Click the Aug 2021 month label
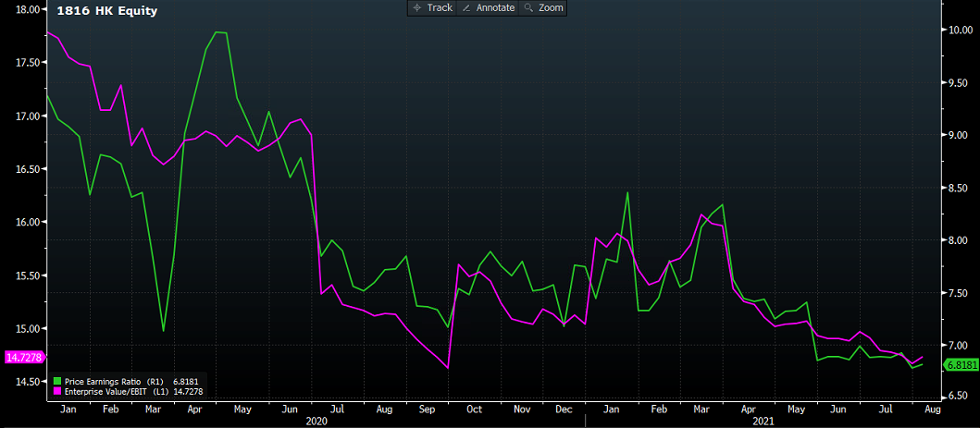This screenshot has width=980, height=428. coord(931,408)
